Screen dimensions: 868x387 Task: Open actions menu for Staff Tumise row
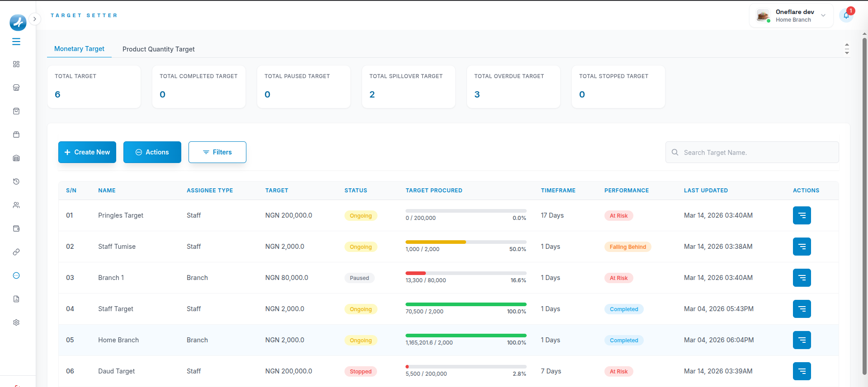[x=802, y=247]
